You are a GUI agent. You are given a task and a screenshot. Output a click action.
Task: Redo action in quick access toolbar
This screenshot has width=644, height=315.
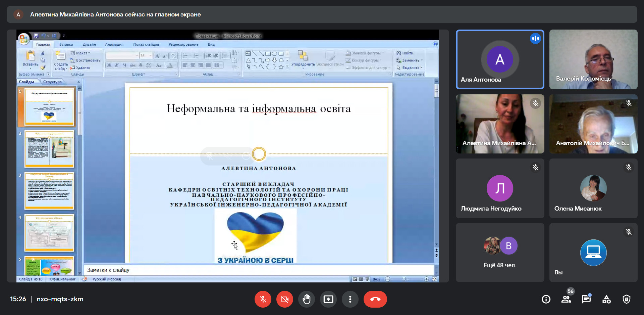[x=54, y=35]
